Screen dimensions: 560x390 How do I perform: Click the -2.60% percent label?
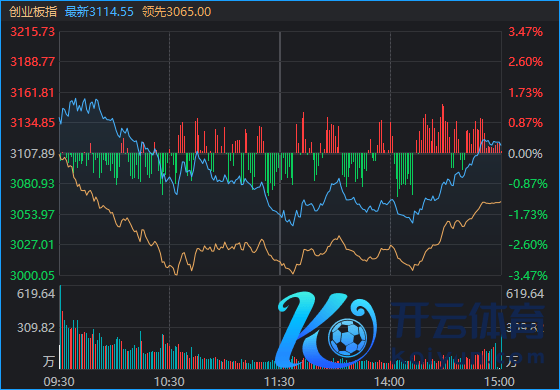(528, 245)
